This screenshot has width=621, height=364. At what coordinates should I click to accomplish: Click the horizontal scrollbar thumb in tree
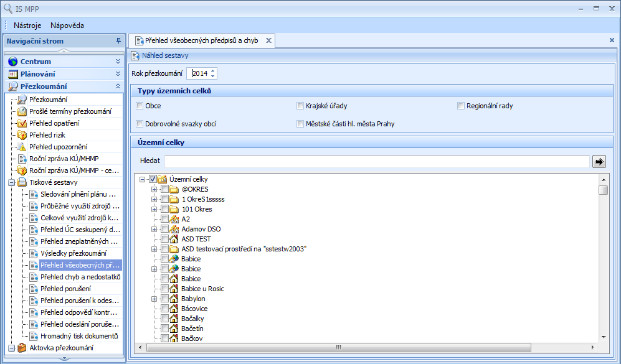339,347
